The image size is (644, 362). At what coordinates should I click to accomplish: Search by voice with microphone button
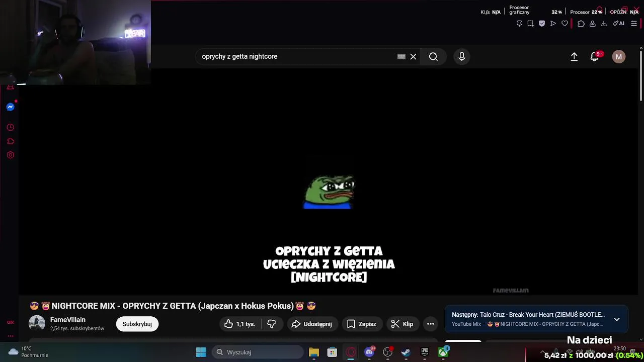(462, 57)
